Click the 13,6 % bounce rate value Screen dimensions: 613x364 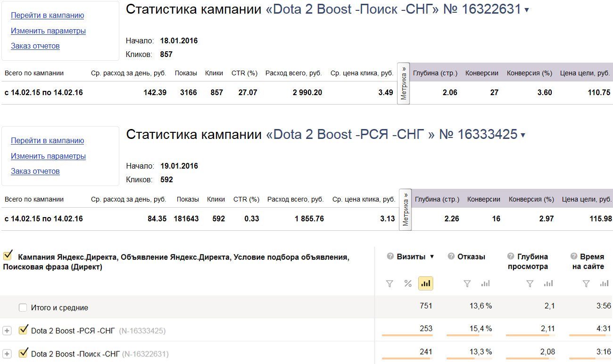point(480,306)
